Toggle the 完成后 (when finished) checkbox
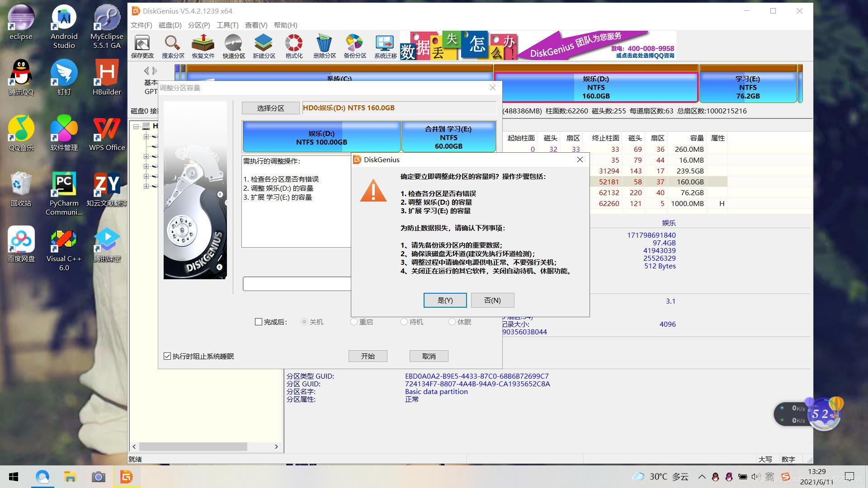Screen dimensions: 868x488 [259, 322]
